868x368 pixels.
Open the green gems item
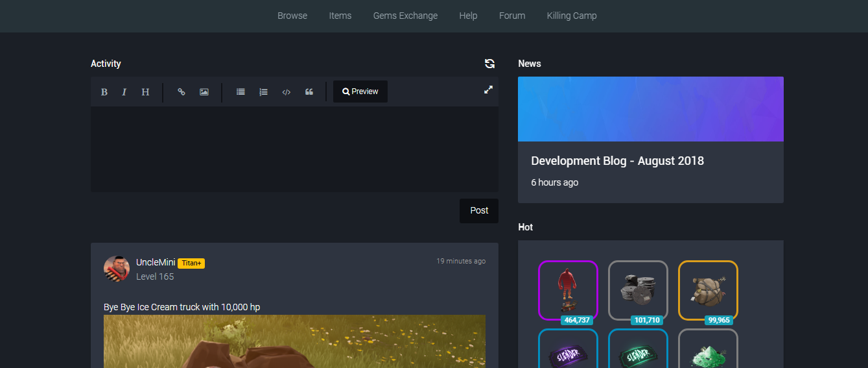click(708, 349)
